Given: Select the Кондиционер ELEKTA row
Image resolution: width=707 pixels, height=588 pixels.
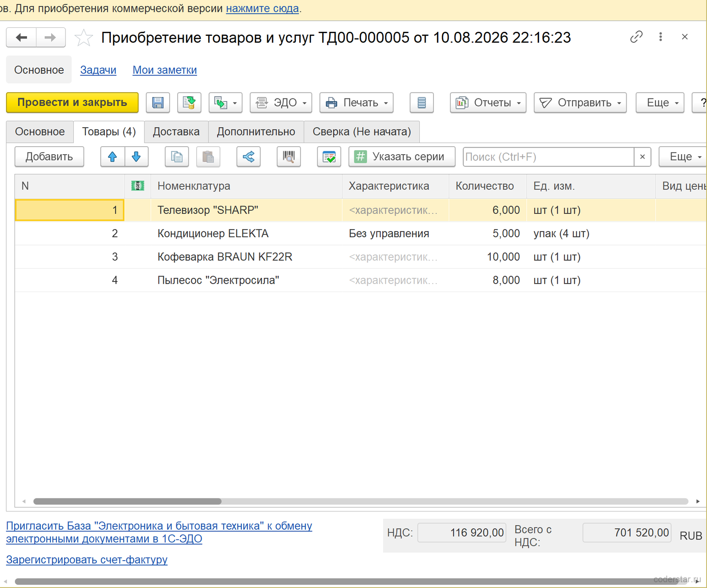Looking at the screenshot, I should tap(361, 233).
